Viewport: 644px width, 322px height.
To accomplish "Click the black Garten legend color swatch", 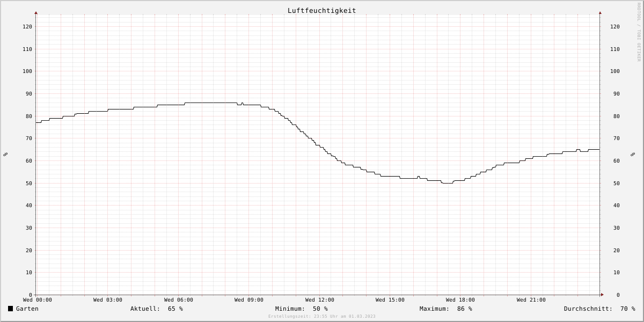I will [x=10, y=309].
